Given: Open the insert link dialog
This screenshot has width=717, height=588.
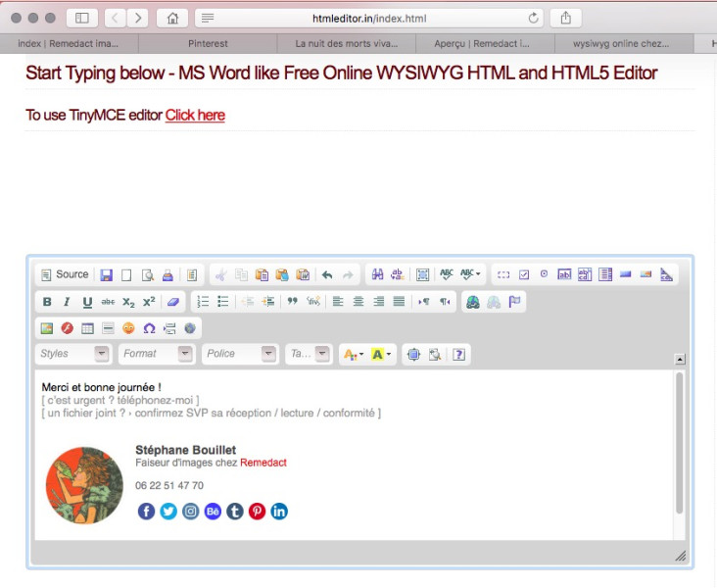Looking at the screenshot, I should [473, 302].
